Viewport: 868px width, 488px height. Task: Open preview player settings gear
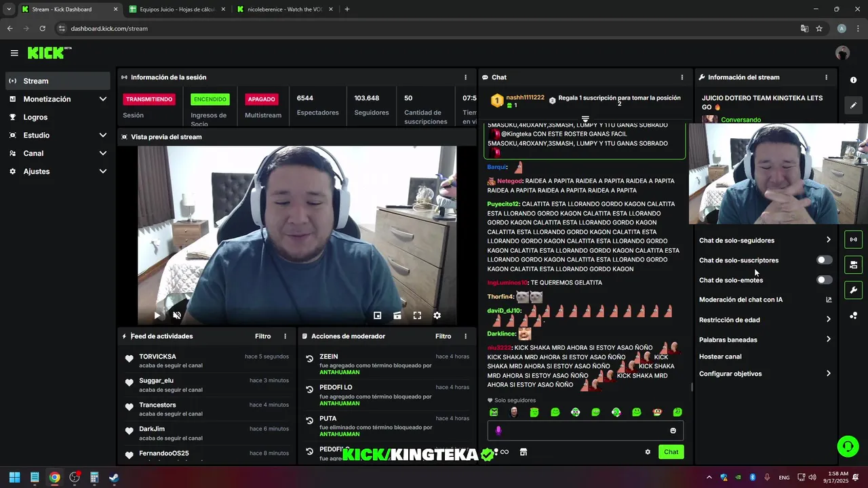click(x=437, y=315)
